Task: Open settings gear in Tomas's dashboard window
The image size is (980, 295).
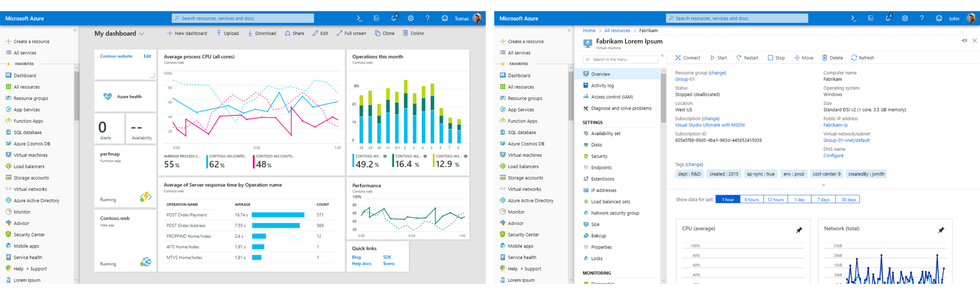Action: (x=411, y=18)
